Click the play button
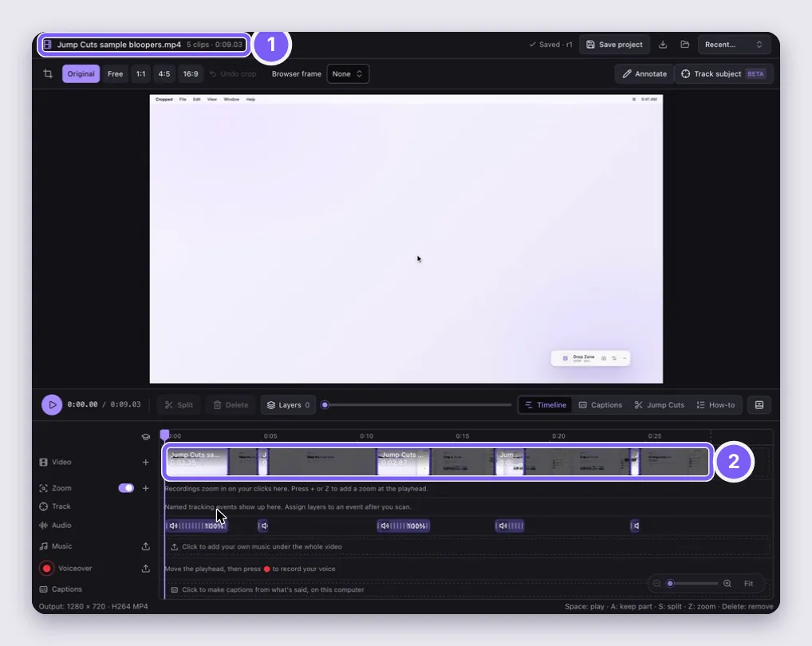The image size is (812, 646). 52,405
